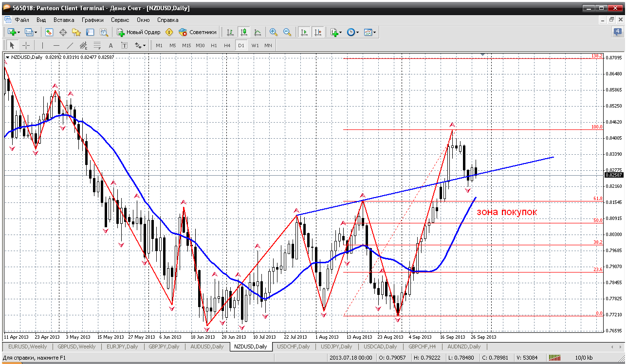Open the Market Watch window icon

coord(49,32)
